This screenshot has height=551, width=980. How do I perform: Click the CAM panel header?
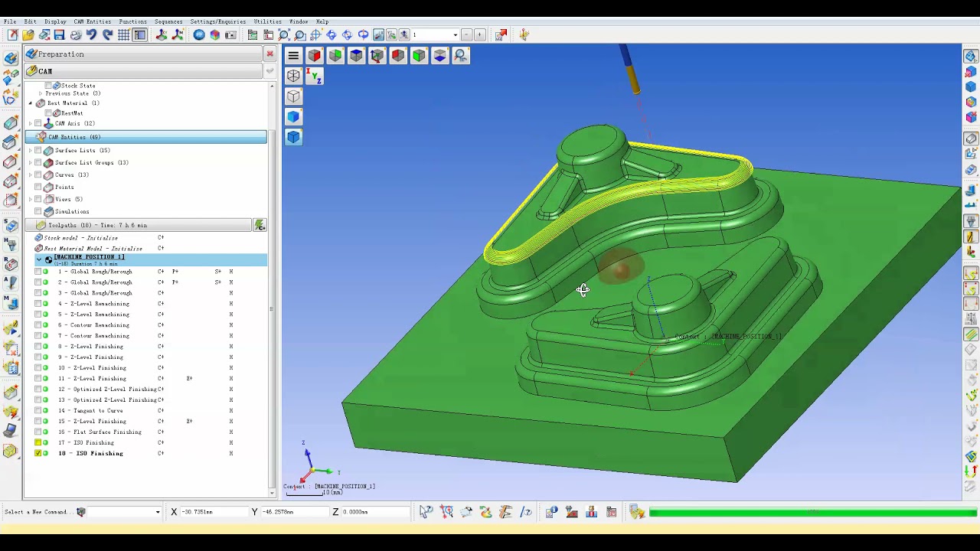pyautogui.click(x=143, y=71)
